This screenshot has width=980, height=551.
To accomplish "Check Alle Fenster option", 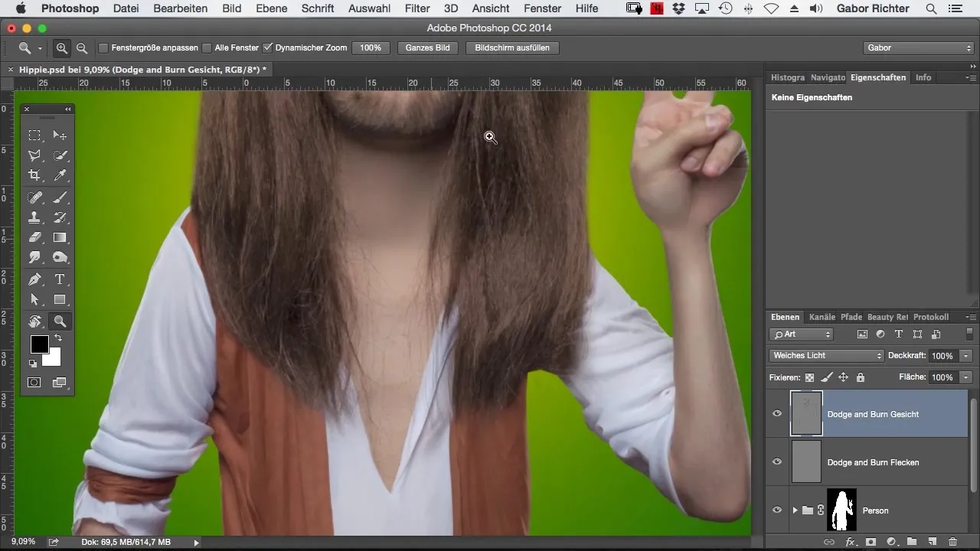I will 207,47.
